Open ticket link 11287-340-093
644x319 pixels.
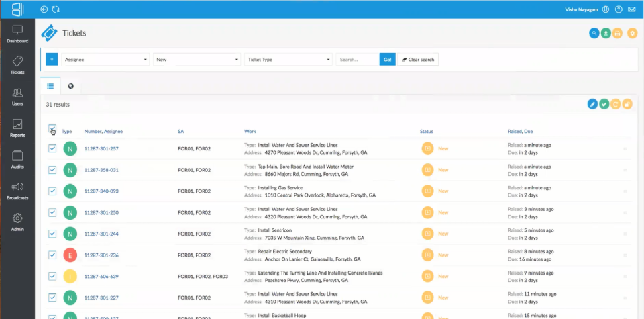[x=101, y=191]
